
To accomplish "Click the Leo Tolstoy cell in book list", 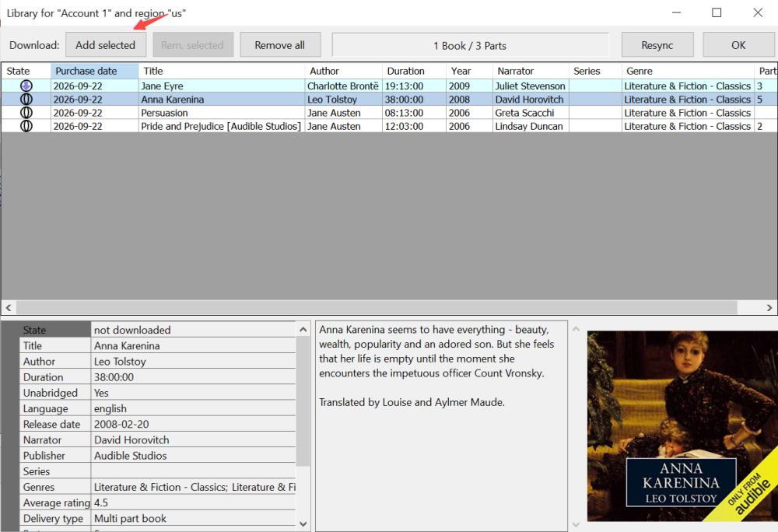I will pos(343,99).
